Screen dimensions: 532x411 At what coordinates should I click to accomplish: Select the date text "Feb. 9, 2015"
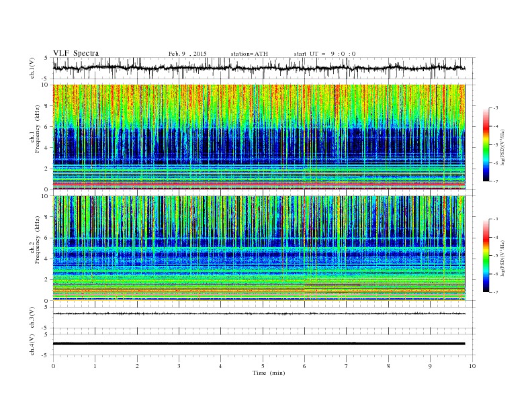(x=187, y=54)
